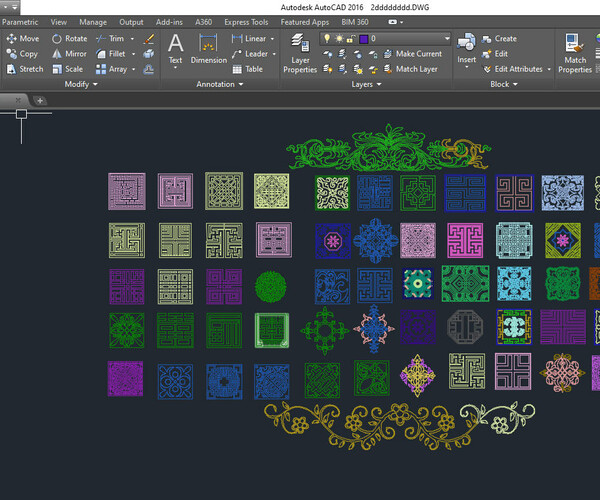Select the Rotate tool

click(x=69, y=39)
